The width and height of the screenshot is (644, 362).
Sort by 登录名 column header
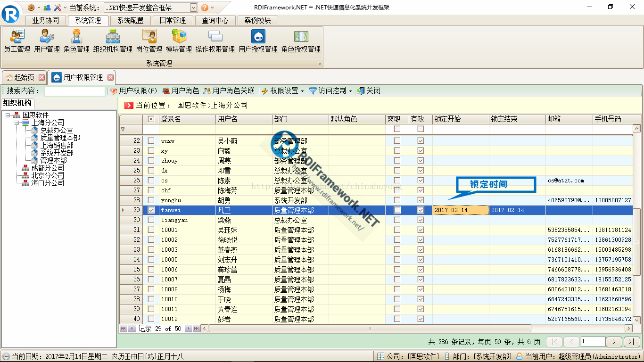[187, 119]
